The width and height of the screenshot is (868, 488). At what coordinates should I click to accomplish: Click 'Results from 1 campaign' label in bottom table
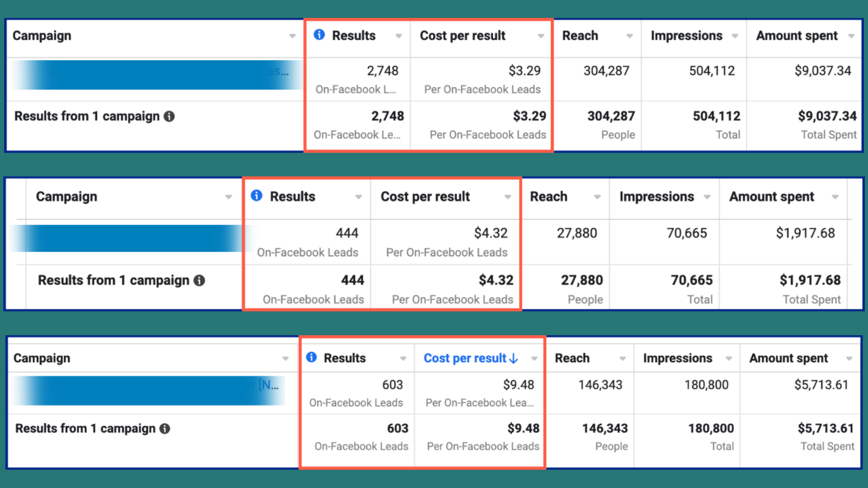tap(85, 428)
